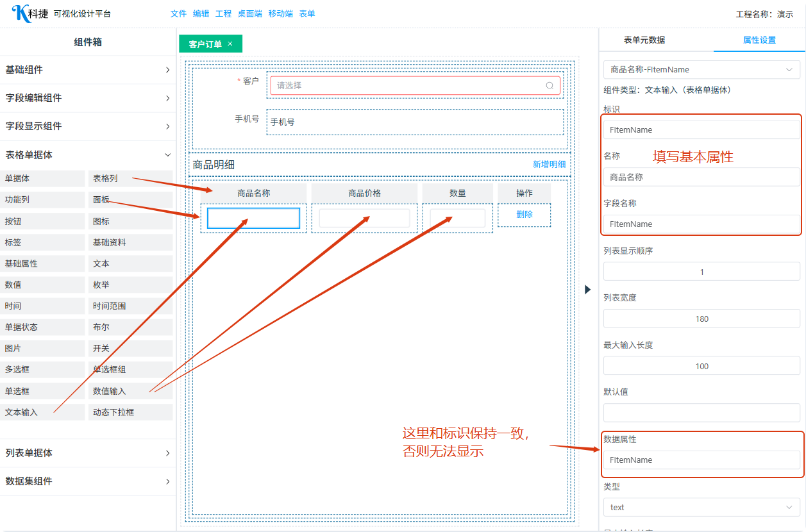Collapse the right panel with the arrow
806x532 pixels.
(x=587, y=290)
